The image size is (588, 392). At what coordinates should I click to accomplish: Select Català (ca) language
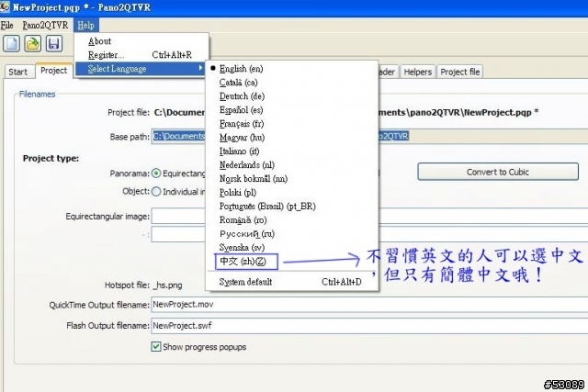click(292, 83)
